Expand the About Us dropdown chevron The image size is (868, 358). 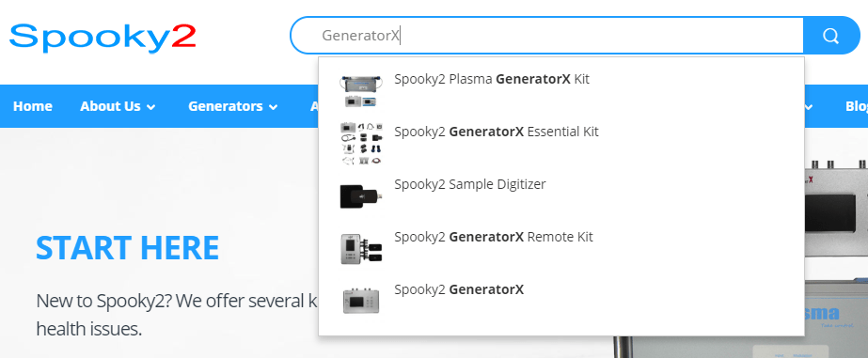pos(150,107)
